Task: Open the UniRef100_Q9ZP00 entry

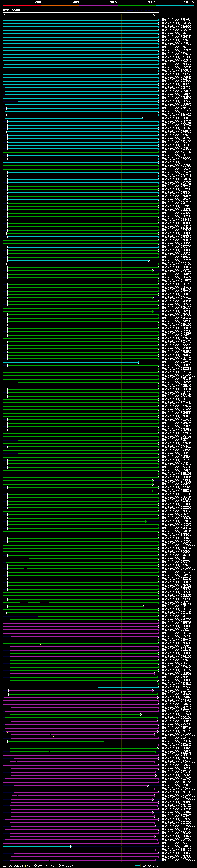Action: [177, 81]
